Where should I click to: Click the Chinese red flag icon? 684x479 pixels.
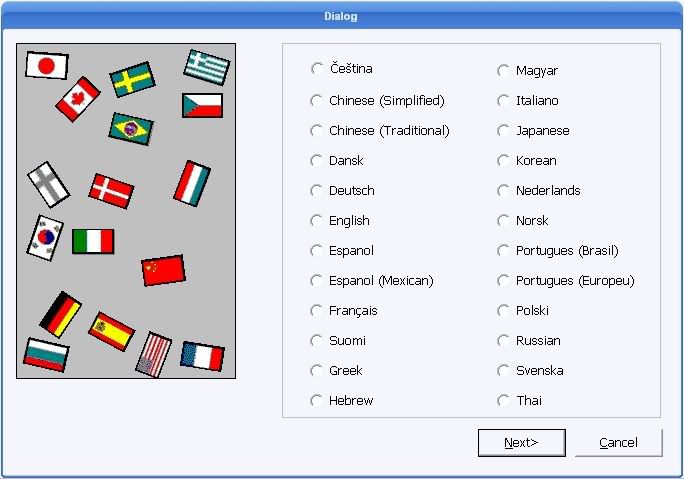[163, 270]
